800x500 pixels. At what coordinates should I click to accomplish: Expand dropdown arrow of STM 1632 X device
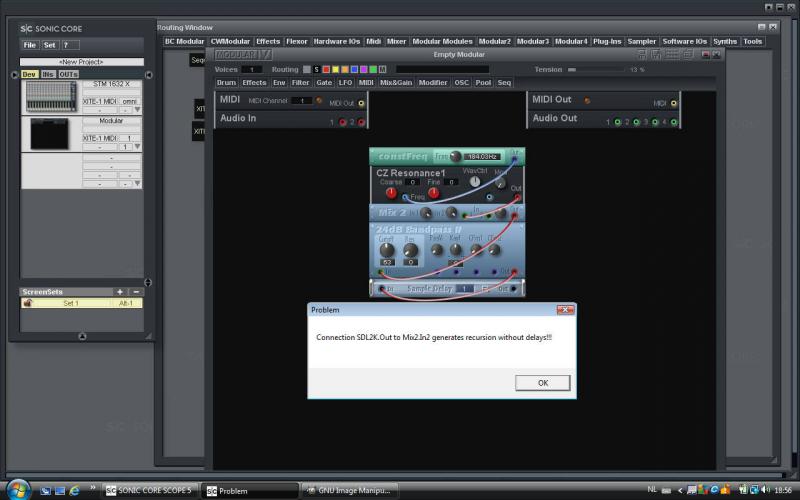click(137, 110)
